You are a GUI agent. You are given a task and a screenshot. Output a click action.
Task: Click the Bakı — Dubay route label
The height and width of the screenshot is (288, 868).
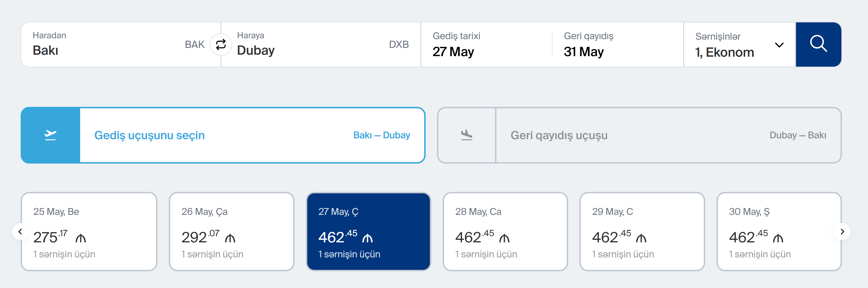[x=381, y=135]
